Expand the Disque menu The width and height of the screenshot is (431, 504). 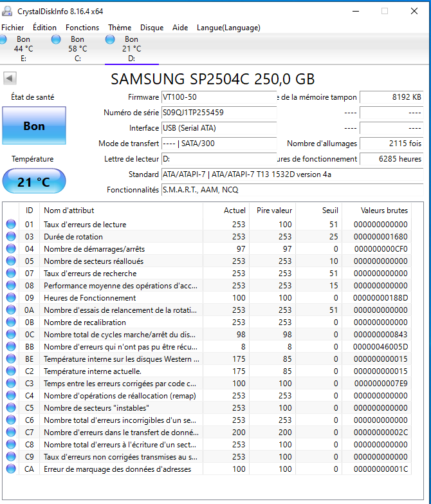[x=152, y=28]
